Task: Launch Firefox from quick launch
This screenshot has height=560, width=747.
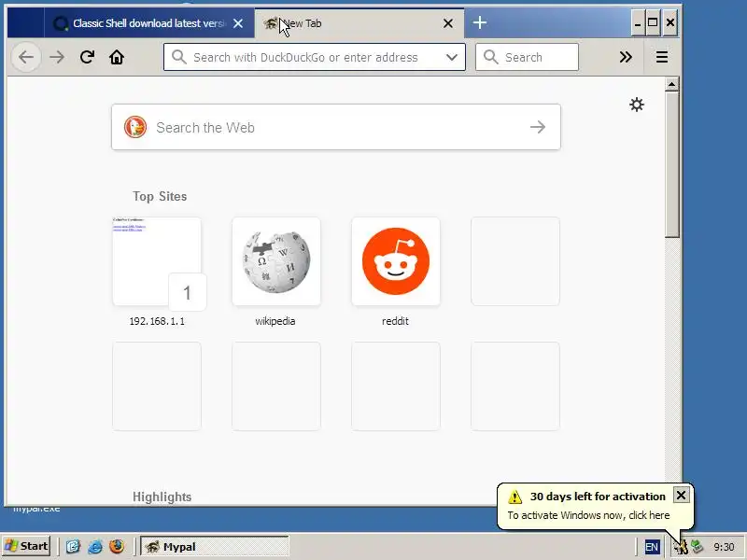Action: click(117, 546)
